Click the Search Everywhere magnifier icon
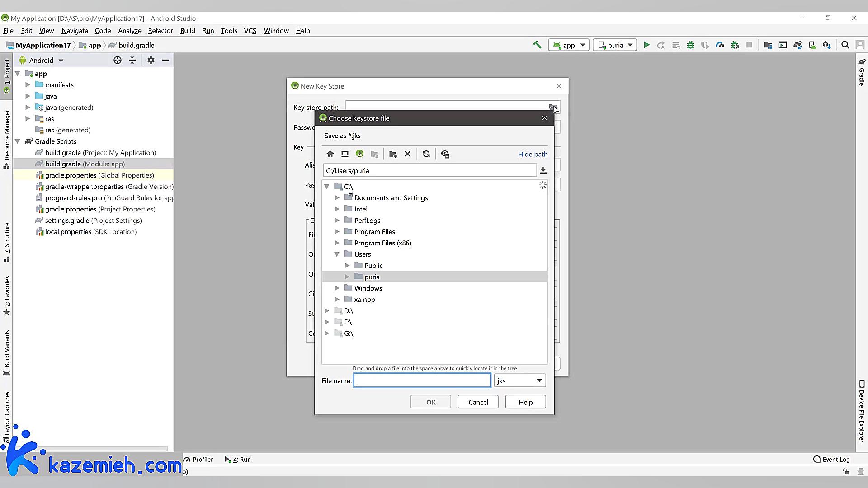This screenshot has width=868, height=488. coord(845,45)
